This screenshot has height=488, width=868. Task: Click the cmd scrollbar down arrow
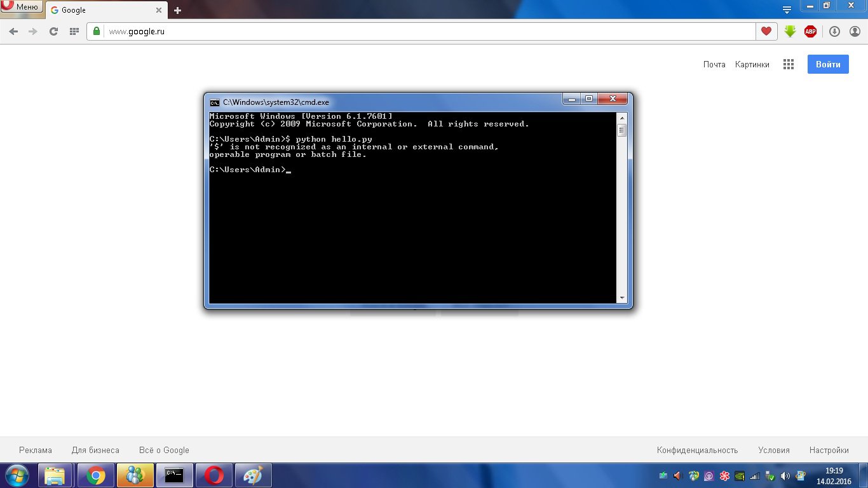[622, 297]
